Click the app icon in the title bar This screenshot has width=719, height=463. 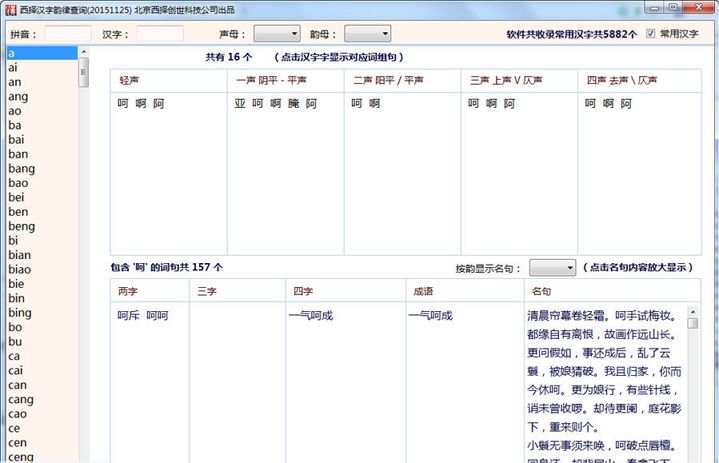pos(9,8)
